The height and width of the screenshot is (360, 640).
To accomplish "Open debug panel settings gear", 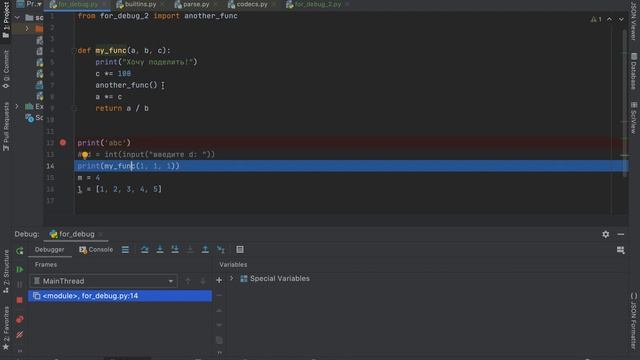I will pos(605,234).
